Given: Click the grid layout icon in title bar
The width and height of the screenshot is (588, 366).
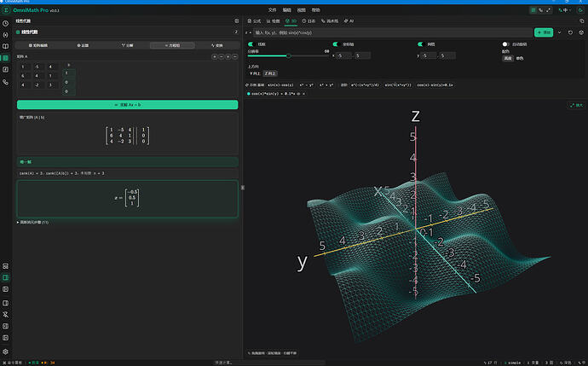Looking at the screenshot, I should [533, 10].
